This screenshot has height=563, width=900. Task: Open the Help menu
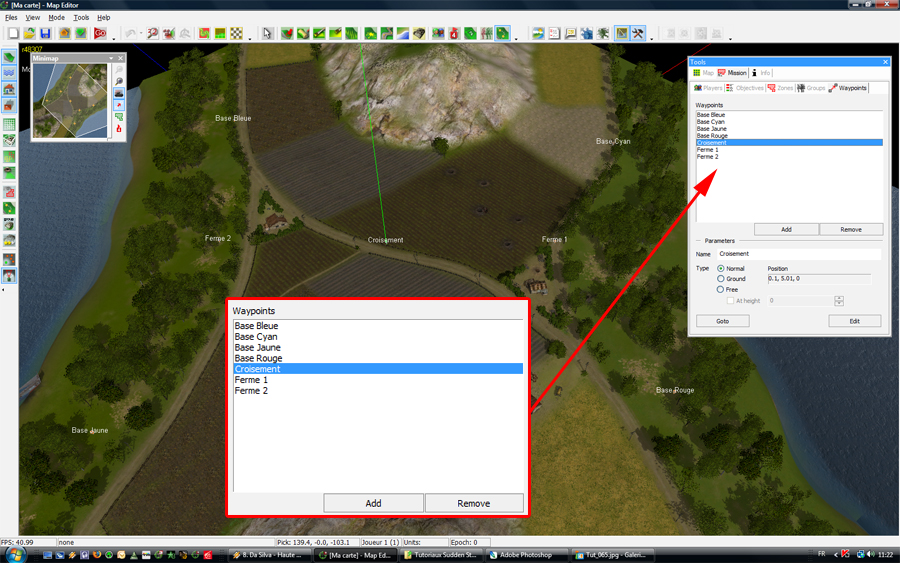[x=103, y=18]
